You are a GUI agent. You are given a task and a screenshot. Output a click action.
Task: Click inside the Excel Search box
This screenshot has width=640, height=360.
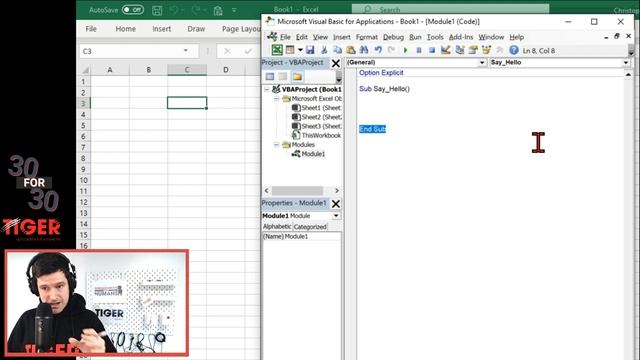(x=450, y=9)
